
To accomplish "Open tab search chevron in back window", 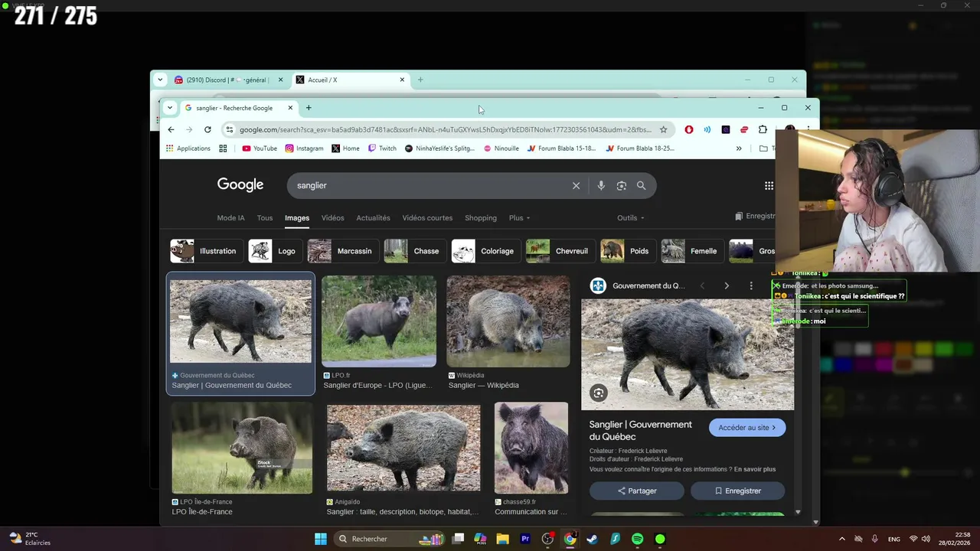I will pyautogui.click(x=160, y=80).
